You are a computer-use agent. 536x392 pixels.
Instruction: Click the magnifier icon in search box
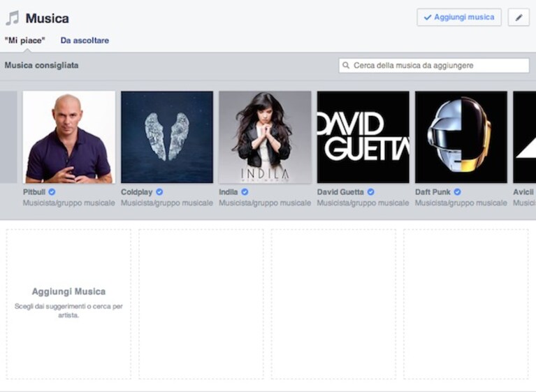346,65
